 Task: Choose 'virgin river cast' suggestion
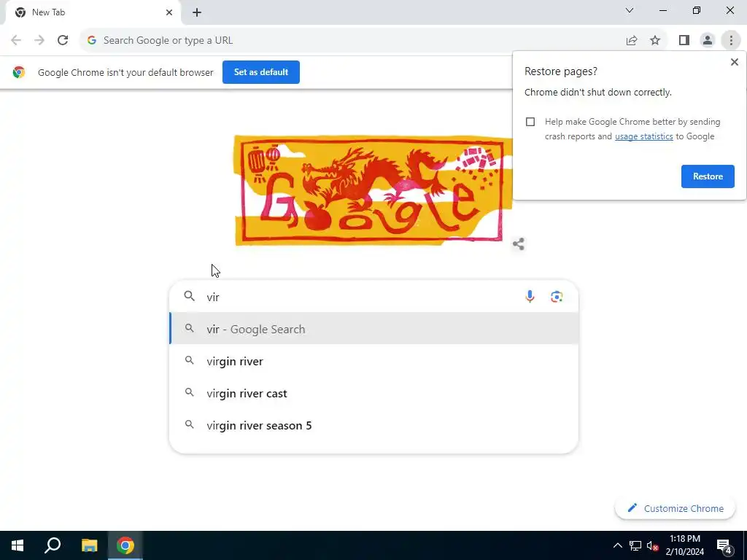[374, 393]
